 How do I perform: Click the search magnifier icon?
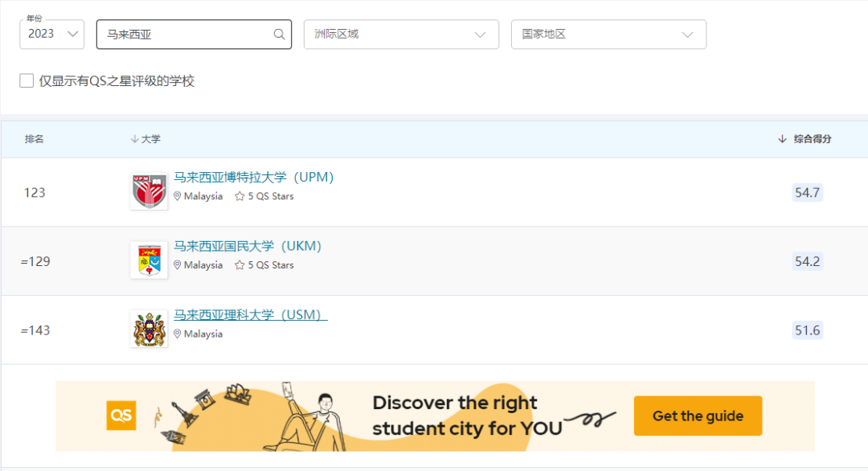279,35
